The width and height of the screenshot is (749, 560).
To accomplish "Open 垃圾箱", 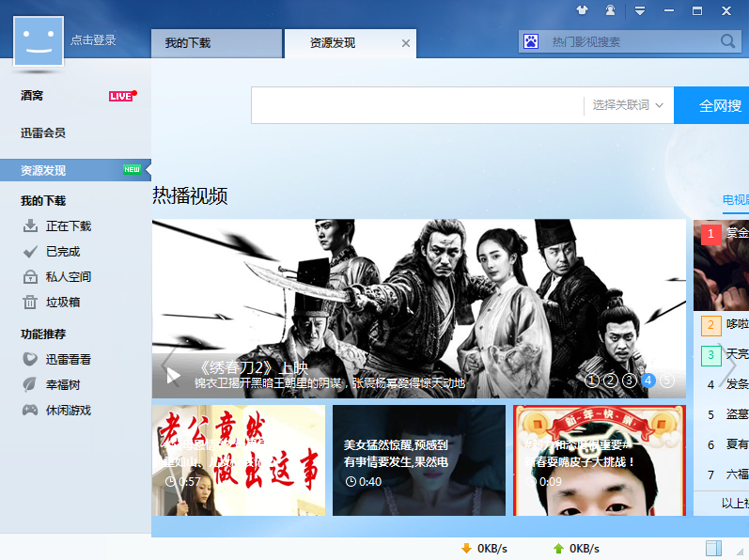I will (x=63, y=303).
